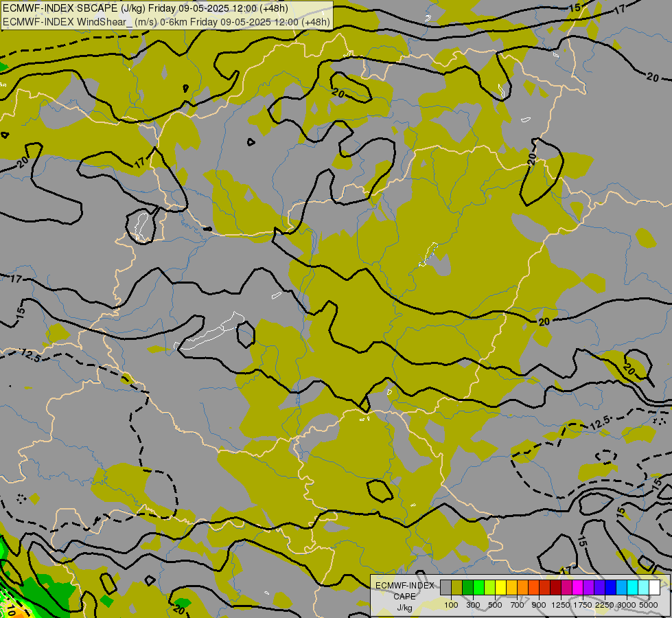The image size is (672, 618).
Task: Click the pure yellow swatch in the legend
Action: point(500,587)
